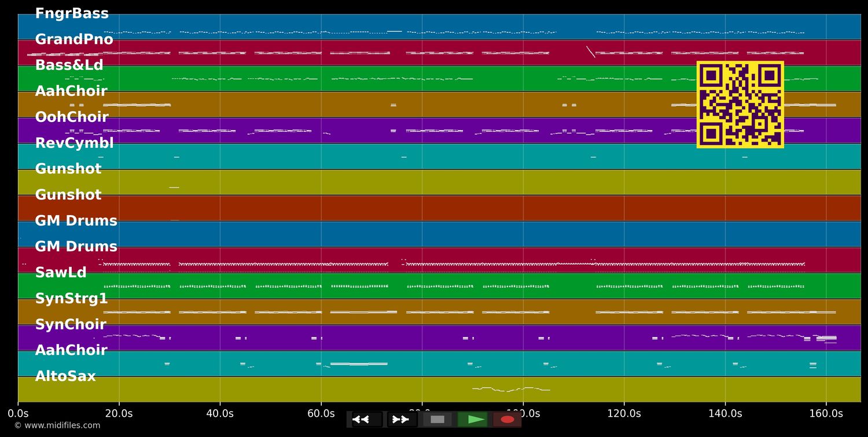Select the OohChoir track label
This screenshot has width=868, height=437.
coord(72,117)
